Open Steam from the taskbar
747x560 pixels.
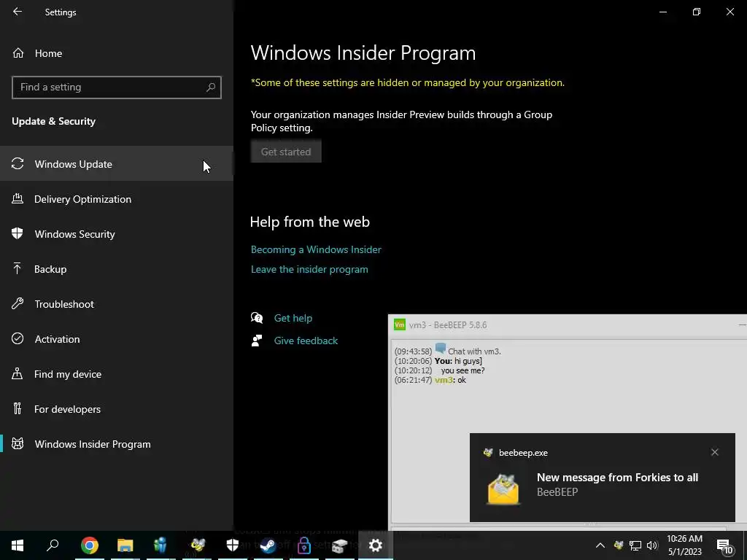click(x=268, y=545)
